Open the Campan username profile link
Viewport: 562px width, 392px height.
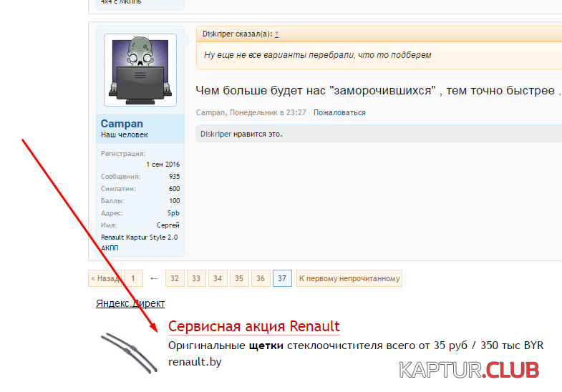122,124
